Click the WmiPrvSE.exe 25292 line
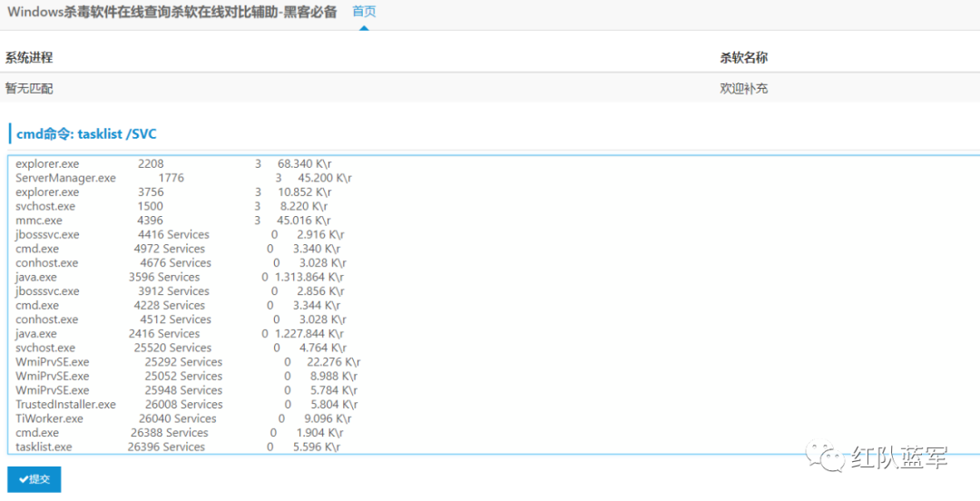Screen dimensions: 980x501 (188, 361)
